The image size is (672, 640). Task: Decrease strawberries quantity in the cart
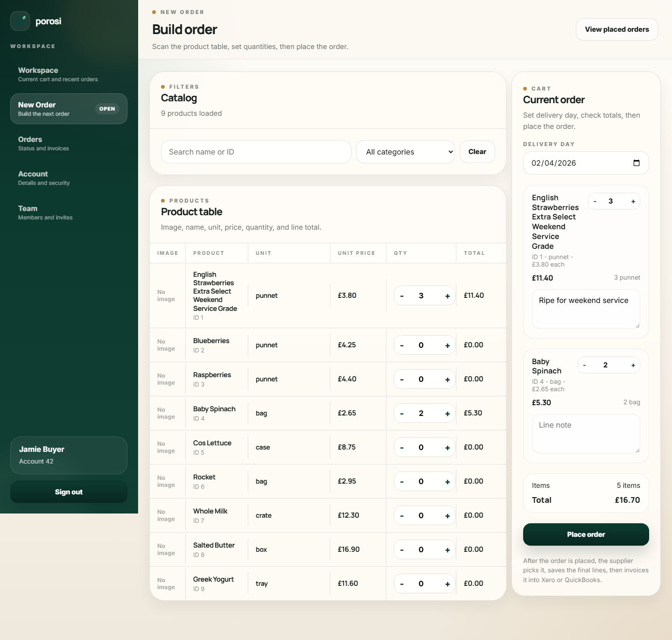[595, 202]
